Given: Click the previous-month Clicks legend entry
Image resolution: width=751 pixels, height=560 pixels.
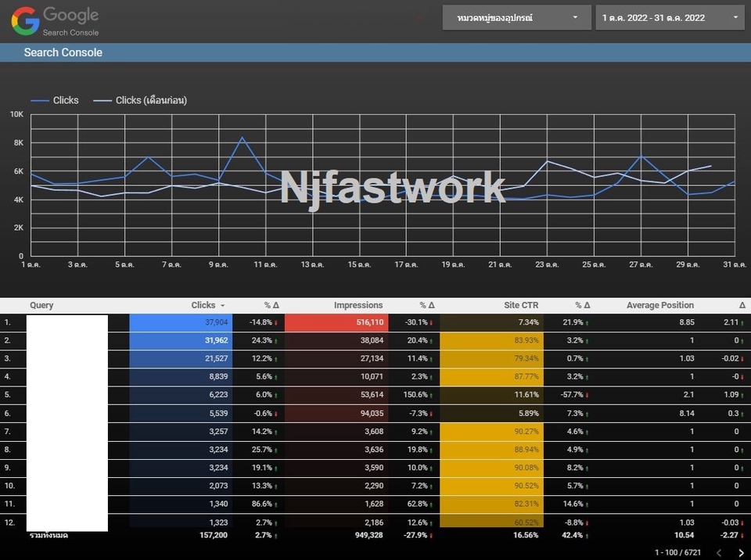Looking at the screenshot, I should [x=140, y=100].
